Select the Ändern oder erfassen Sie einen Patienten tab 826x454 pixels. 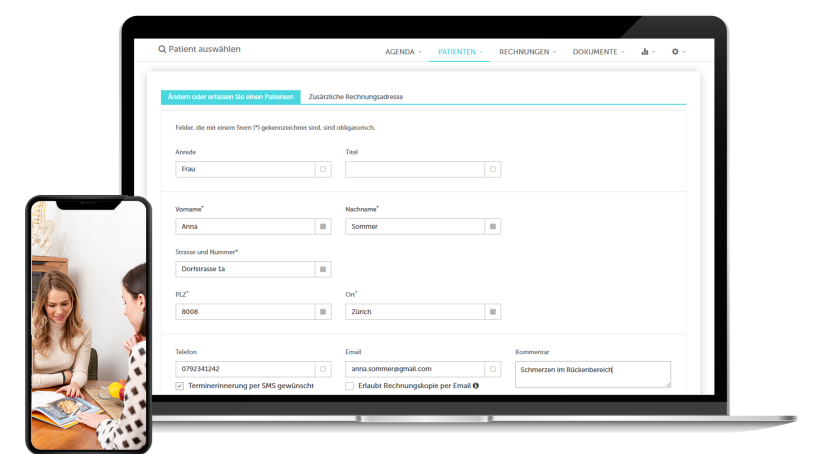230,97
